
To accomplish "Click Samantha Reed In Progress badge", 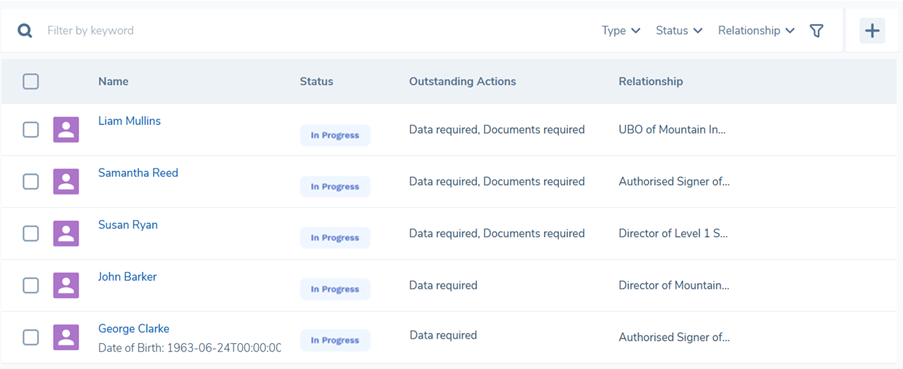I will click(335, 187).
